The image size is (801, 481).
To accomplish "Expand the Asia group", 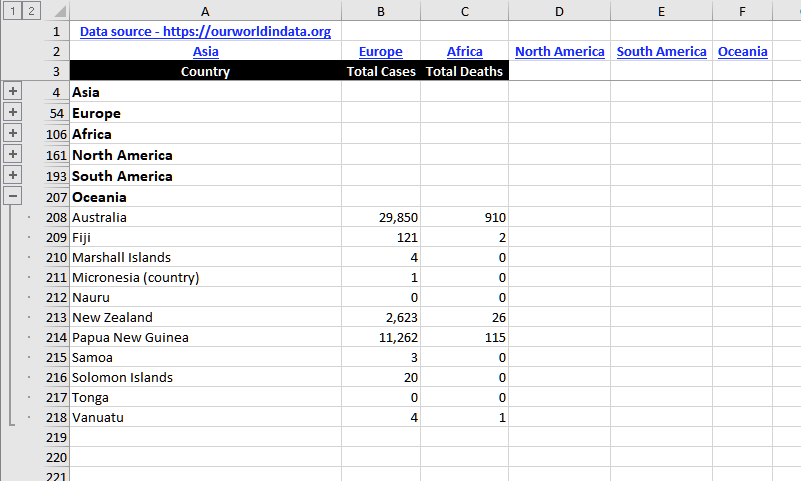I will click(x=12, y=91).
